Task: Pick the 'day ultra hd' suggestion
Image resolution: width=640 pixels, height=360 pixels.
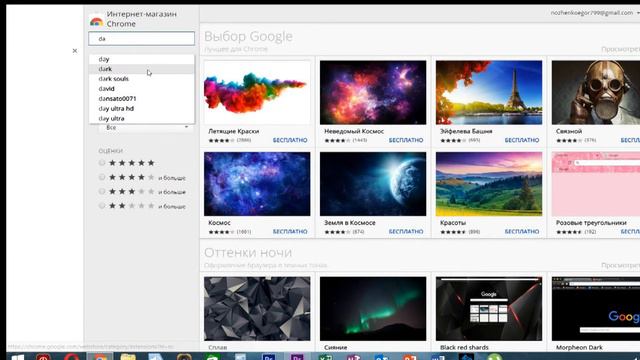Action: [x=142, y=109]
